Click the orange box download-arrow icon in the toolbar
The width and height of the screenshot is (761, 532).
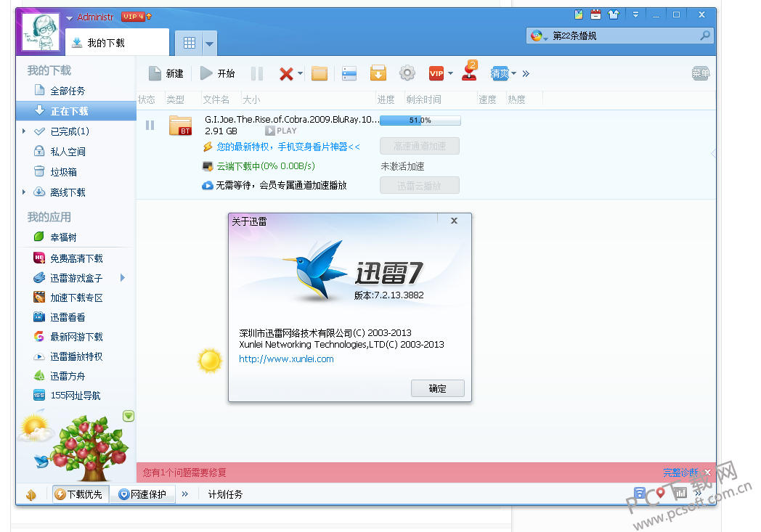pos(378,73)
